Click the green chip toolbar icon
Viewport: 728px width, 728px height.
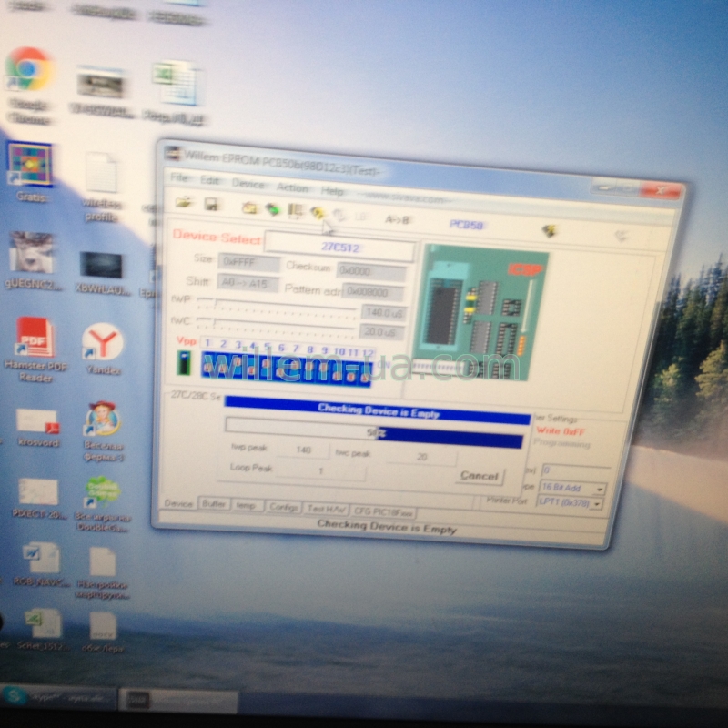pos(272,209)
